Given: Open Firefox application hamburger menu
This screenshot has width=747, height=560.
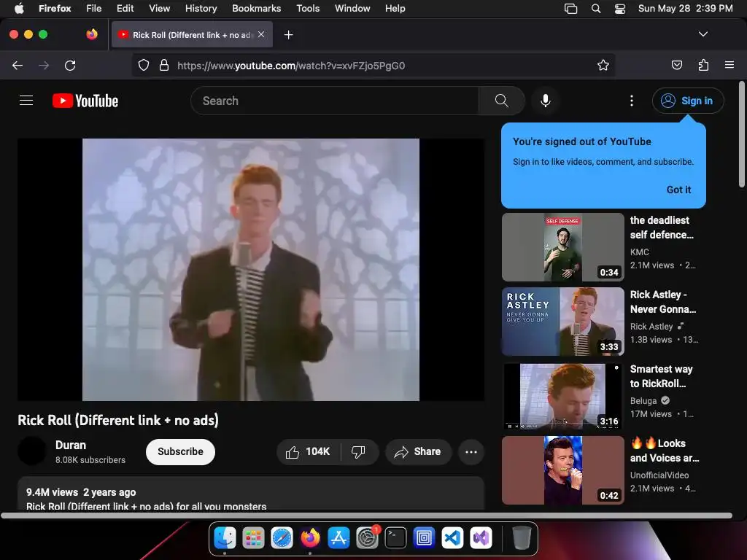Looking at the screenshot, I should 729,65.
